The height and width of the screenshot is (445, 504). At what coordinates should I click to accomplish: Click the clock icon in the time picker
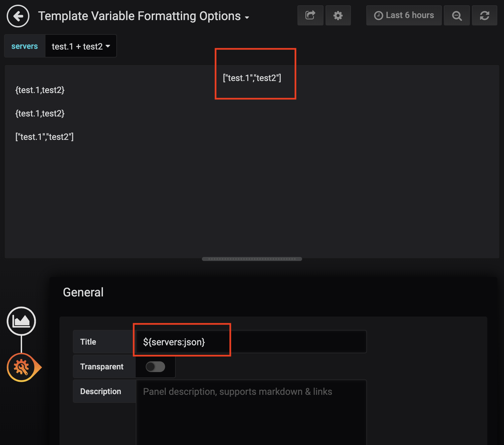(x=378, y=15)
